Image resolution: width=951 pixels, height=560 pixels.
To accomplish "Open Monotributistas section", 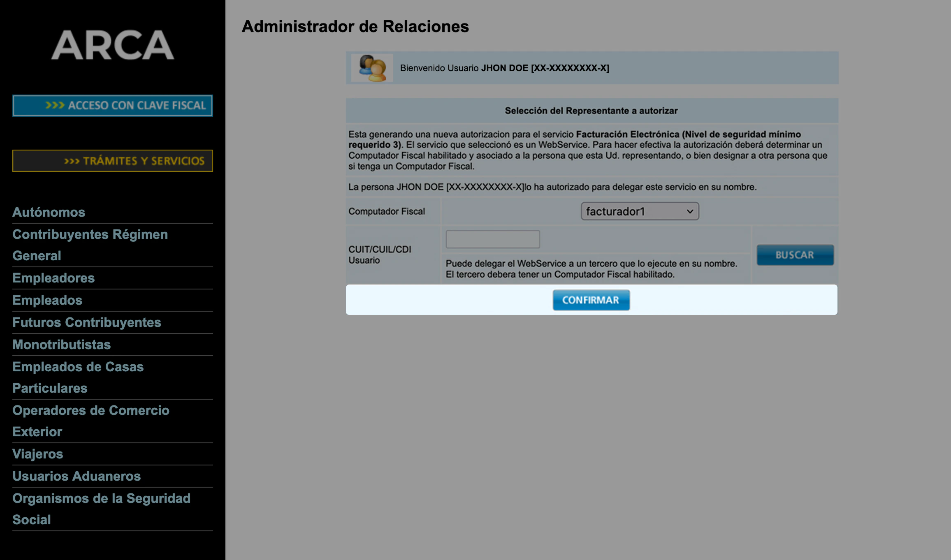I will [x=61, y=345].
